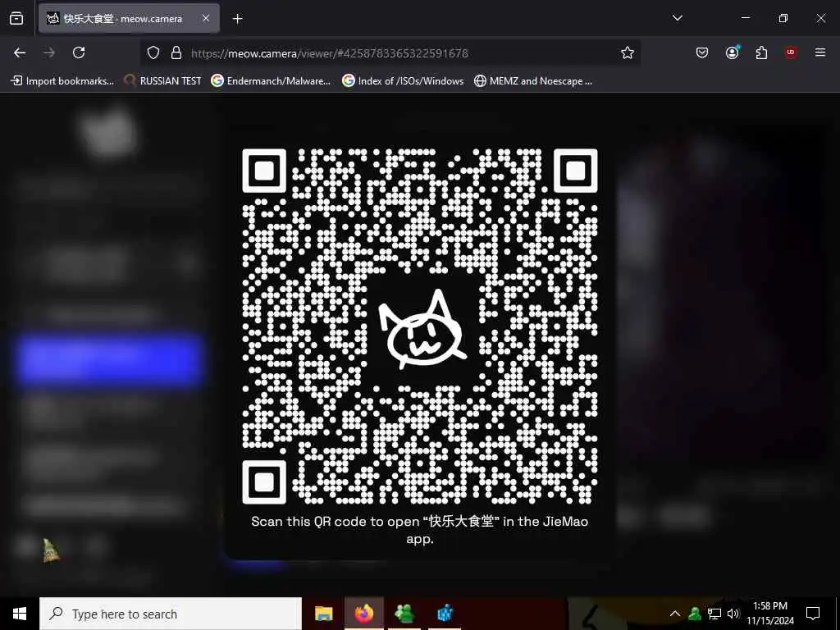The width and height of the screenshot is (840, 630).
Task: Open Windows notification center icon
Action: (x=813, y=614)
